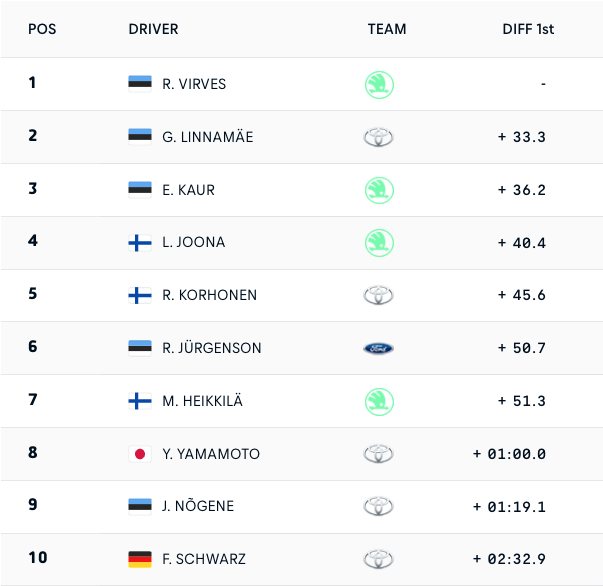Click the Finnish flag next to R. Korhonen

[x=140, y=295]
